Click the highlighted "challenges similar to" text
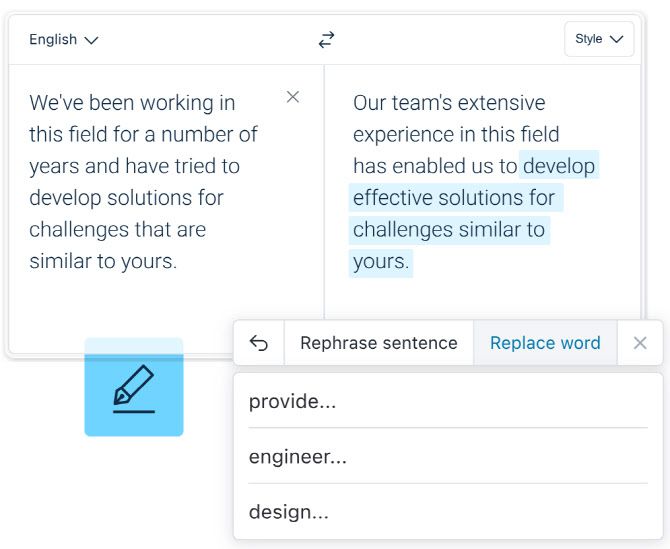This screenshot has height=549, width=670. [x=449, y=230]
